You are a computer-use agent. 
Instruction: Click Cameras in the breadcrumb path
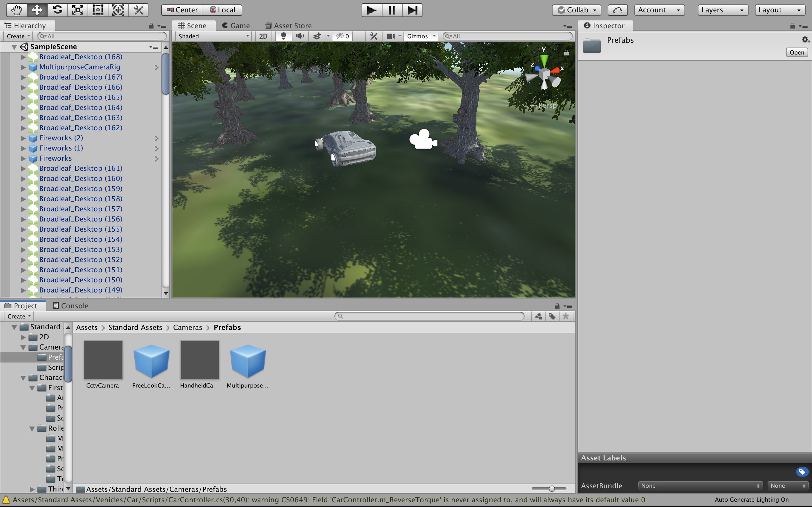click(x=187, y=327)
